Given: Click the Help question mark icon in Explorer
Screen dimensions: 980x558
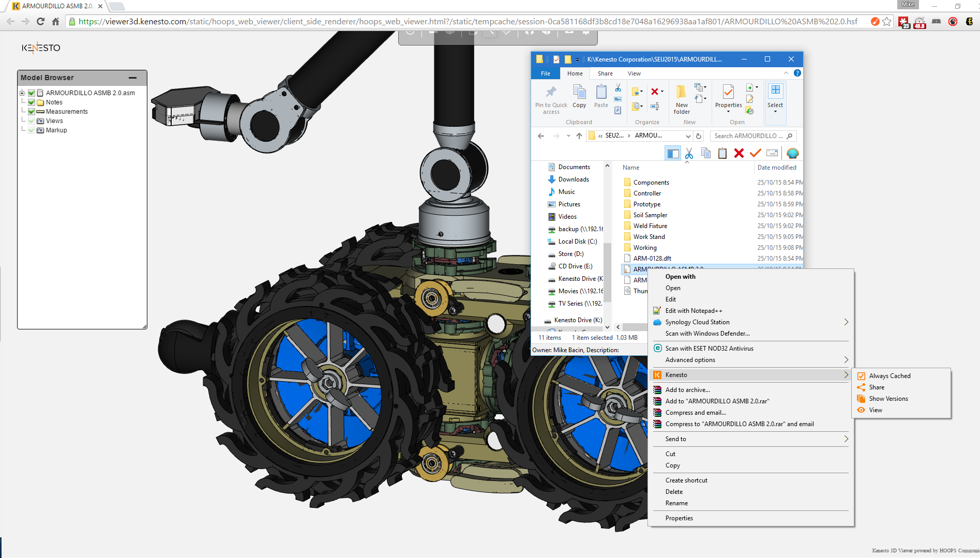Looking at the screenshot, I should 797,73.
